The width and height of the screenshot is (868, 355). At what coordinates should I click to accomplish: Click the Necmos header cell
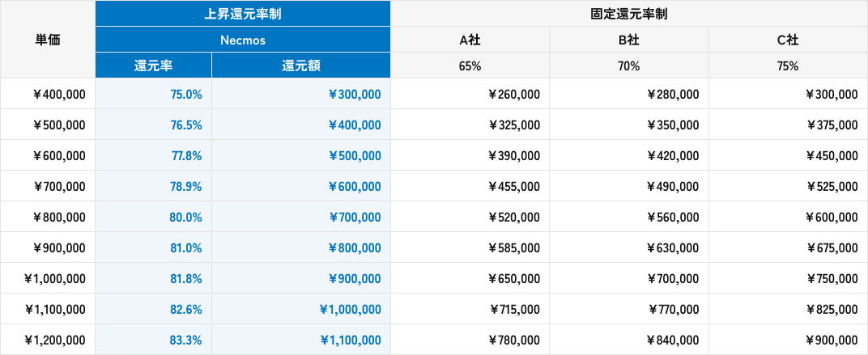243,40
